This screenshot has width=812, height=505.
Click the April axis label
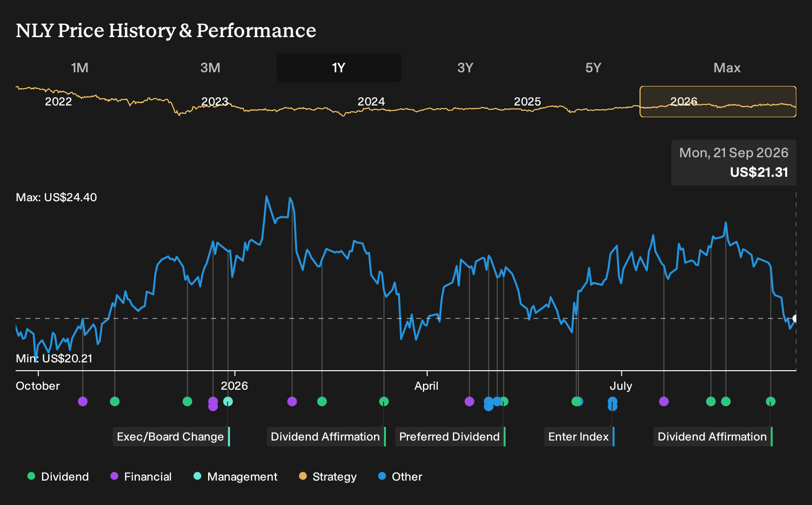point(427,386)
